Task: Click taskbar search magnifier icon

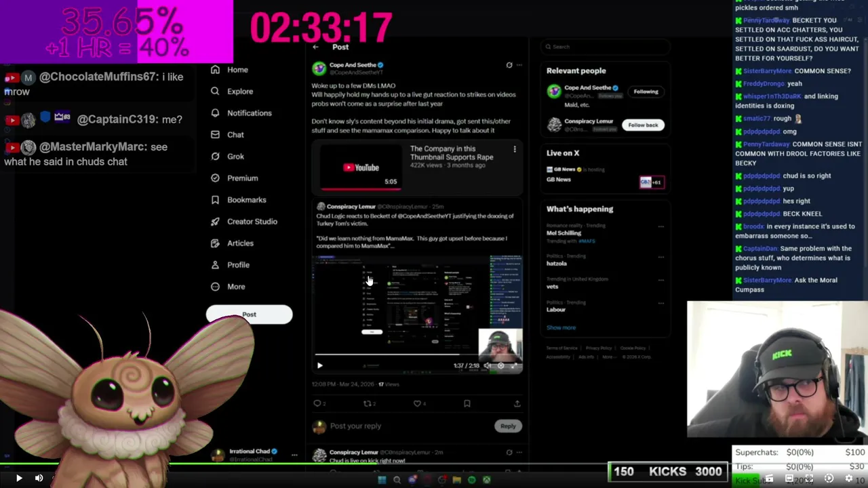Action: click(x=397, y=480)
